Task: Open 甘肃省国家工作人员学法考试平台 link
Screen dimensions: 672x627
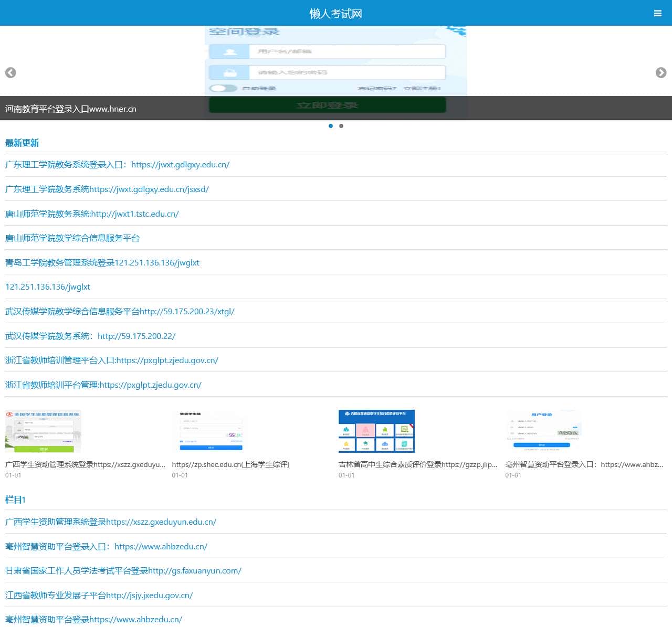Action: [123, 571]
